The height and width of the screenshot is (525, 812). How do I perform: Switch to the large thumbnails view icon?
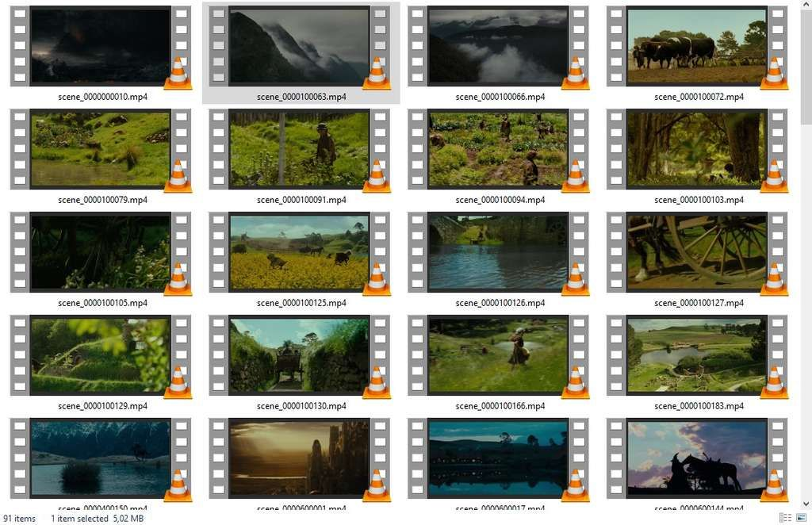tap(801, 518)
